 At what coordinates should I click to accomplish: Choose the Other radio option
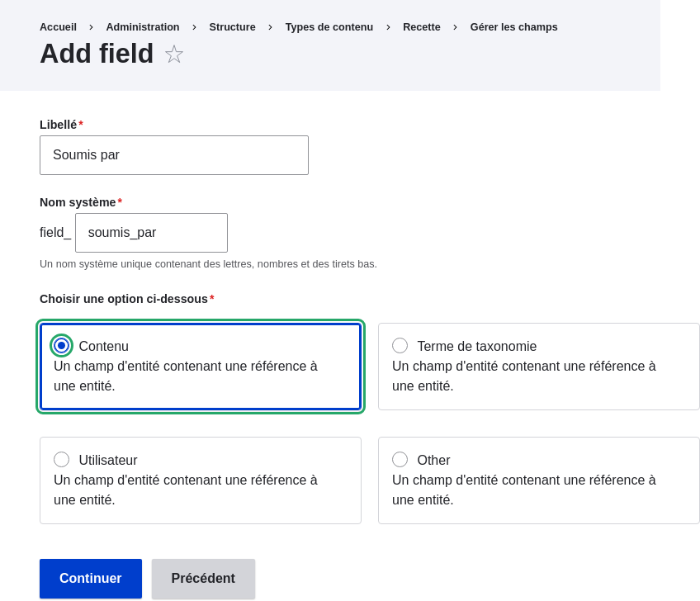[x=400, y=460]
